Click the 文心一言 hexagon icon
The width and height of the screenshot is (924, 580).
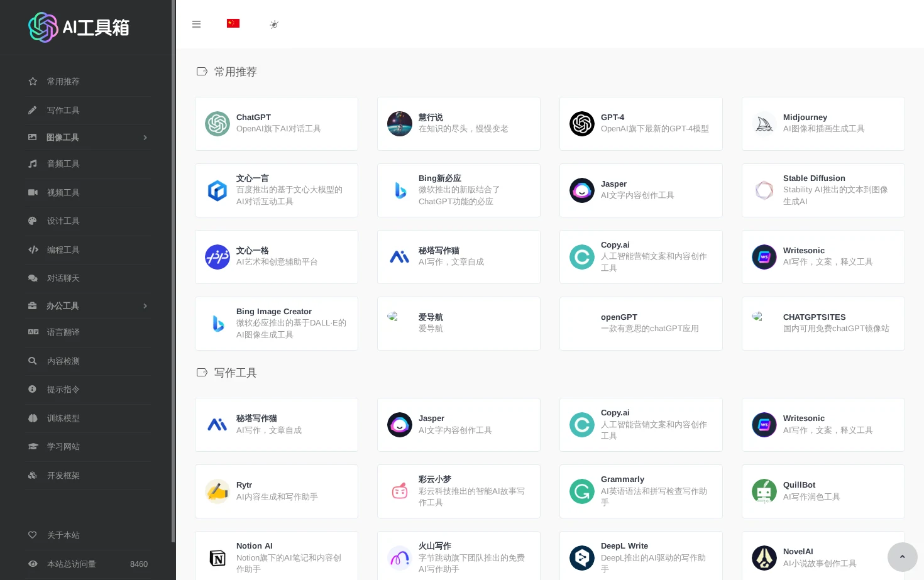click(217, 190)
